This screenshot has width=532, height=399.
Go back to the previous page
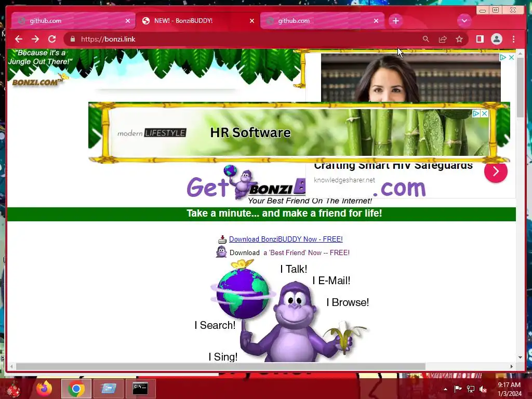coord(19,39)
